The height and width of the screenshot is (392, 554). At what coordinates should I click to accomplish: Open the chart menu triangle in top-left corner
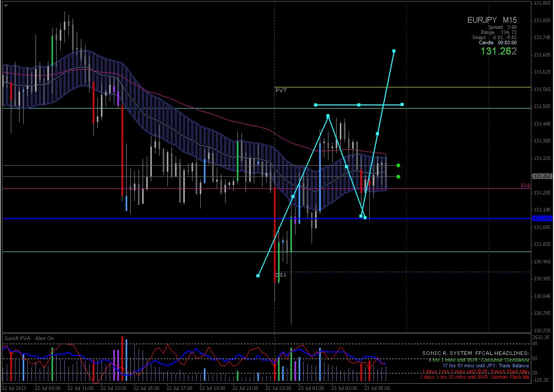[6, 5]
